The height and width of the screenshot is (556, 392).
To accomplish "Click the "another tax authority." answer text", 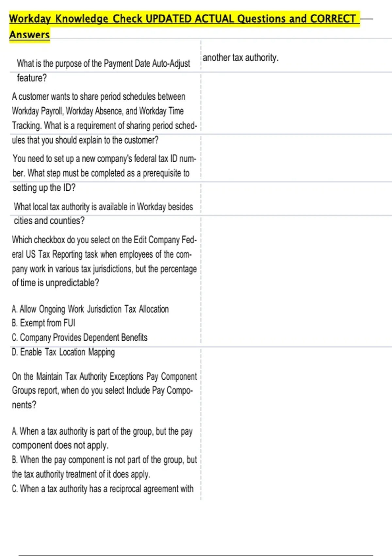I will (x=240, y=58).
